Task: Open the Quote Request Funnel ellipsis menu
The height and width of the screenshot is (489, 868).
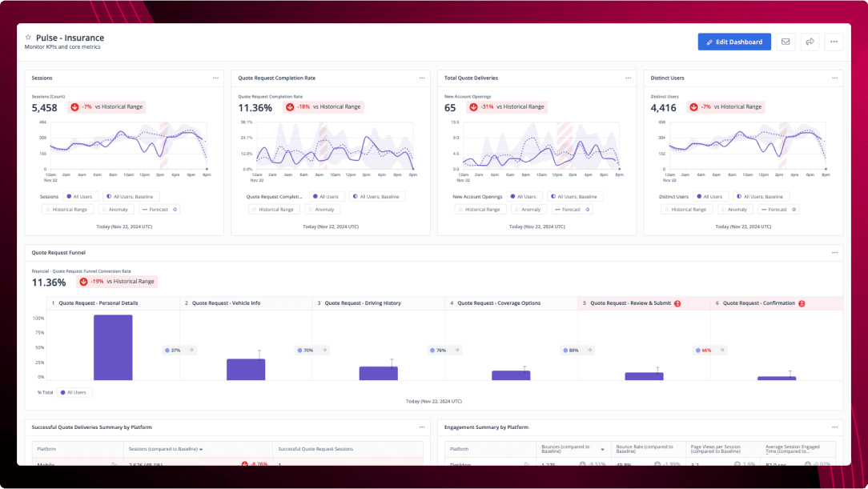Action: click(833, 251)
